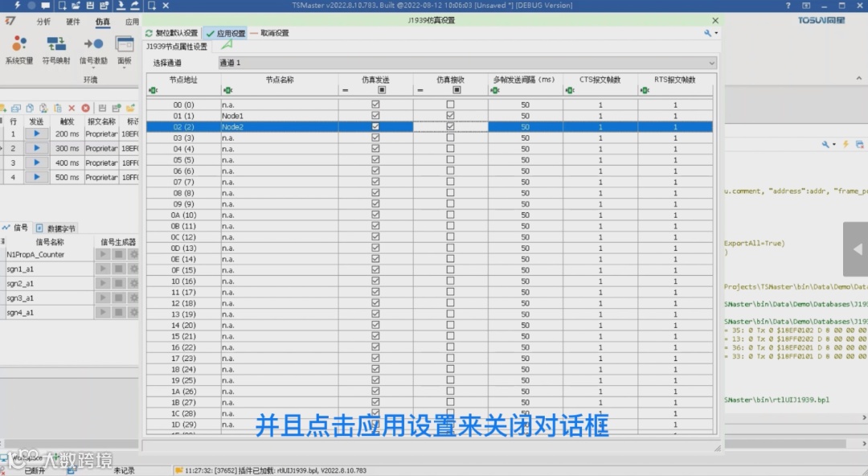Click filter icon under 节点地址 column
Image resolution: width=868 pixels, height=476 pixels.
pyautogui.click(x=154, y=90)
